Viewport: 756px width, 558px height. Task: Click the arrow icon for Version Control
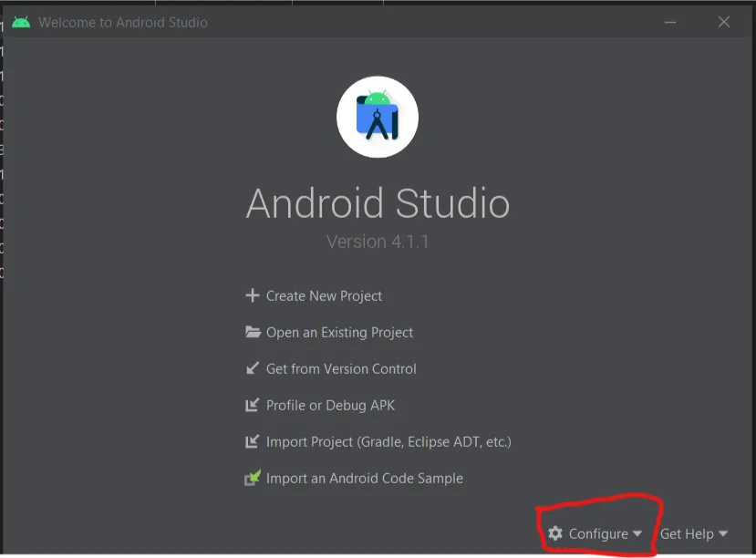pos(253,368)
